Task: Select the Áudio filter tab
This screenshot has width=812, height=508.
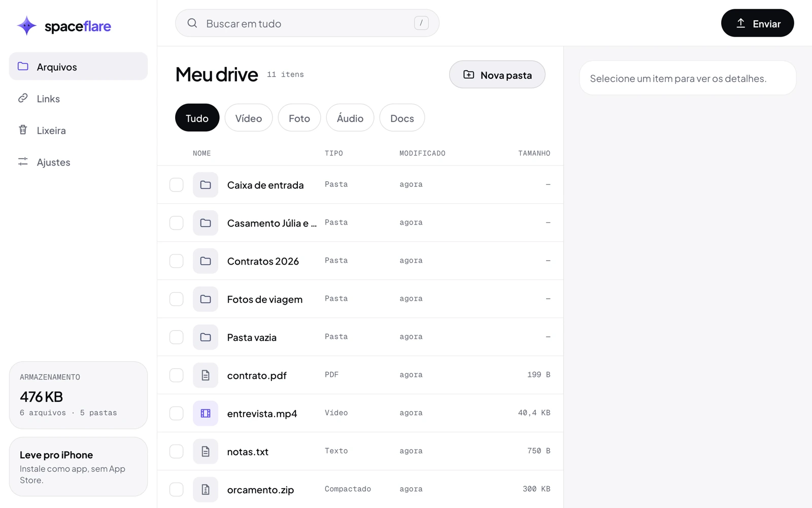Action: 350,118
